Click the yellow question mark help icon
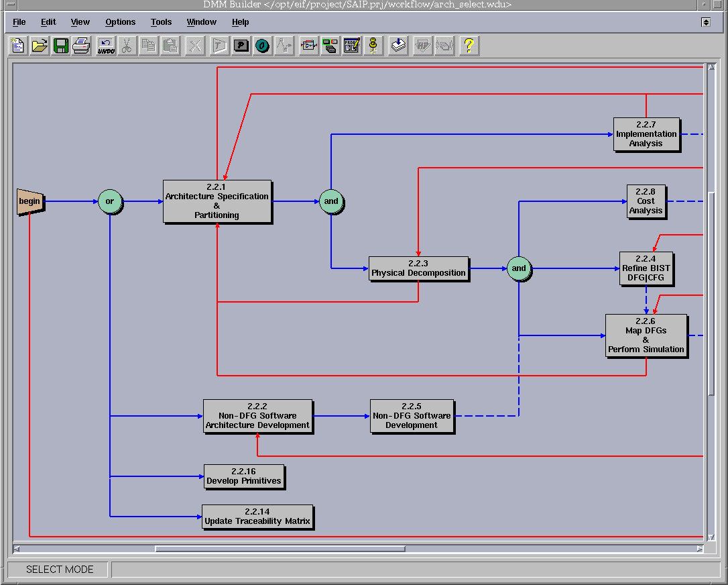This screenshot has height=585, width=728. click(x=469, y=46)
